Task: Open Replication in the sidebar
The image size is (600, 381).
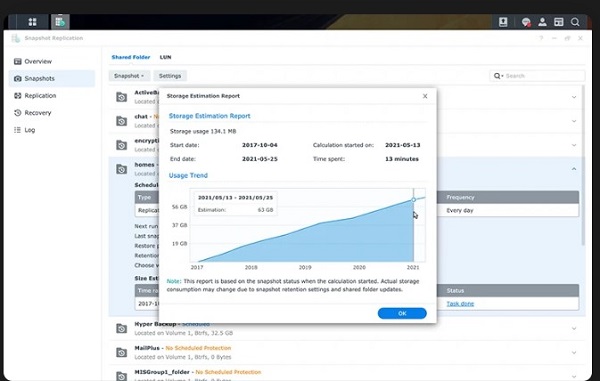Action: click(x=52, y=96)
